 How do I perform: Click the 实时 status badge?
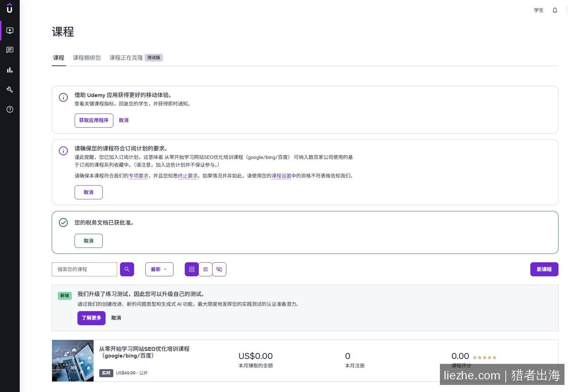tap(106, 373)
